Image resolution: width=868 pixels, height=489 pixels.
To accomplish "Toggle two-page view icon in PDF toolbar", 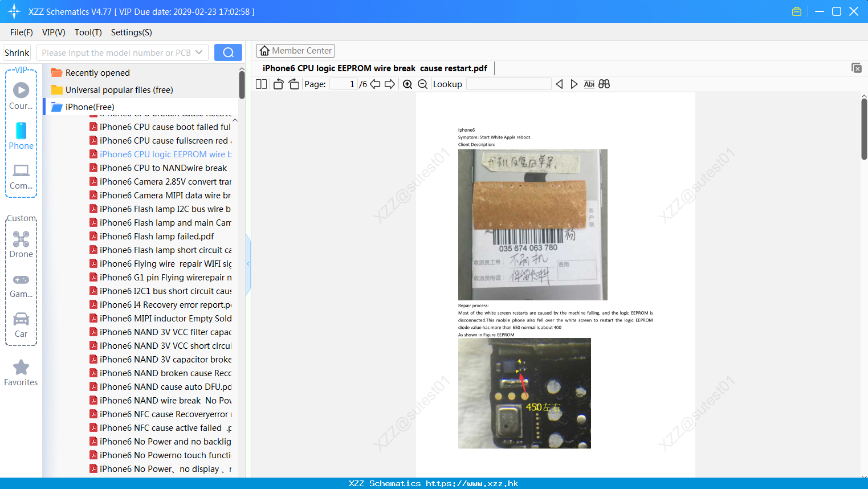I will click(x=261, y=84).
